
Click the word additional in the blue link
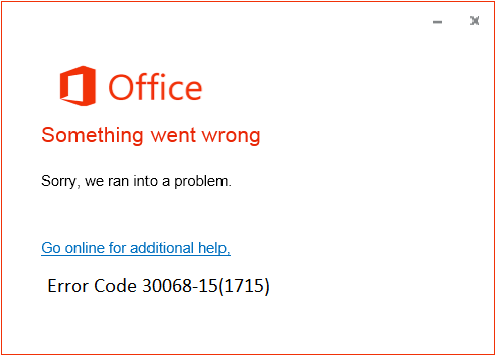pos(162,248)
